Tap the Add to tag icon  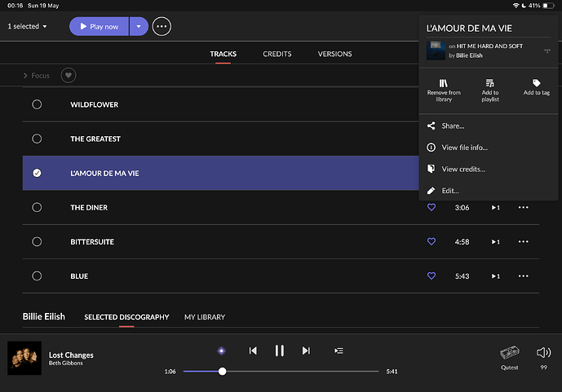click(537, 83)
